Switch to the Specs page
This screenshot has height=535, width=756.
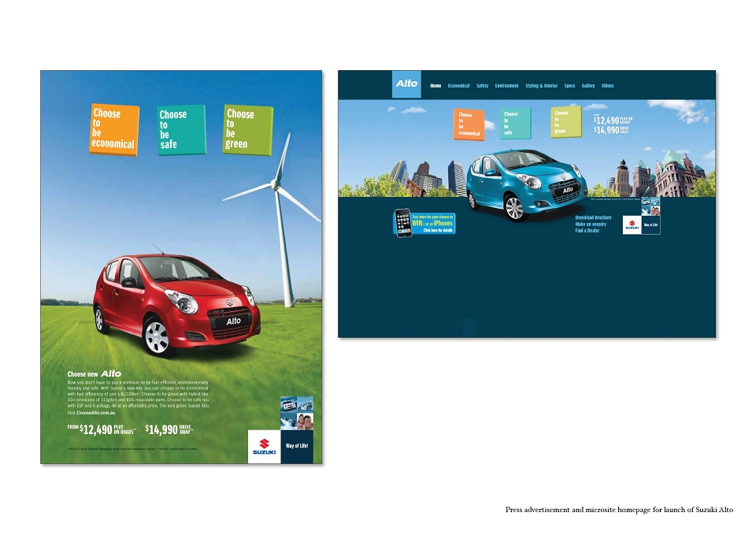[570, 86]
